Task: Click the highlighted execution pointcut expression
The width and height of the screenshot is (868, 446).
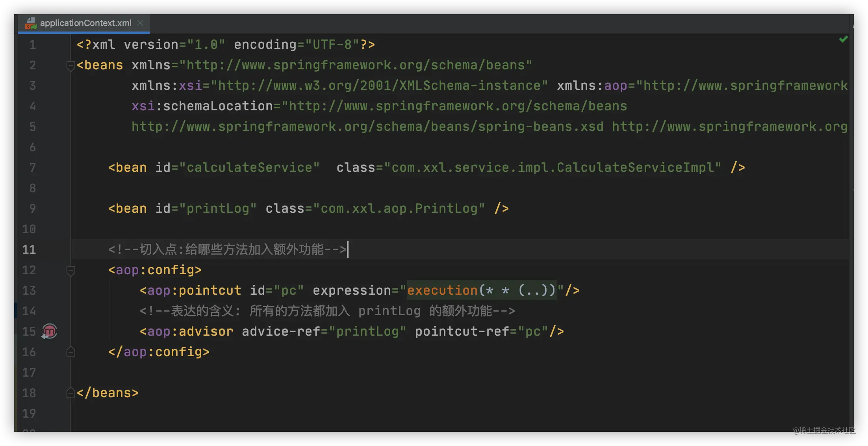Action: [481, 290]
